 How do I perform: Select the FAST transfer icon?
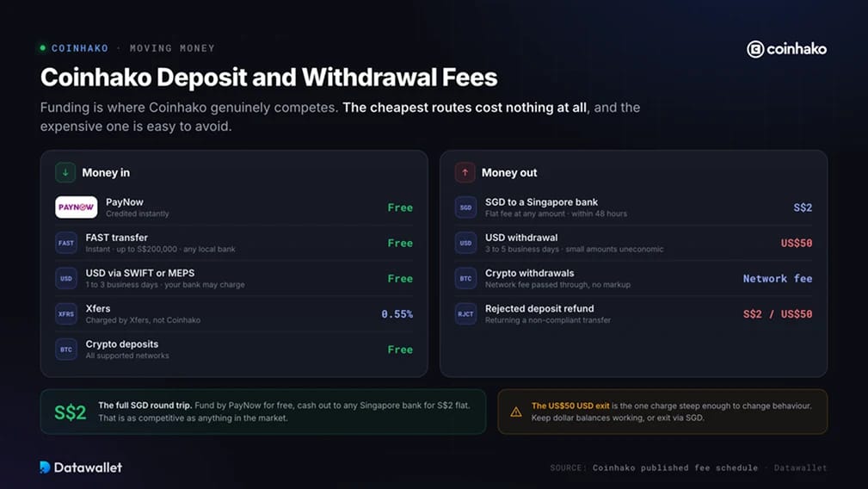66,243
